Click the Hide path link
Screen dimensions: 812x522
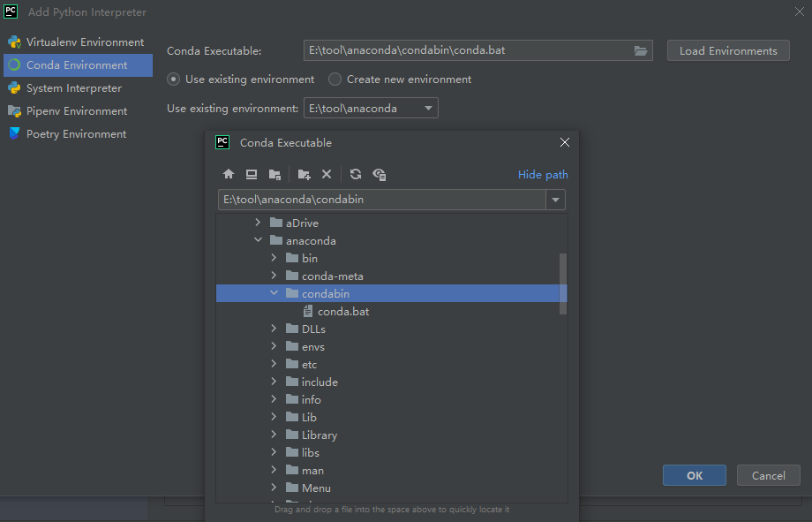[542, 174]
